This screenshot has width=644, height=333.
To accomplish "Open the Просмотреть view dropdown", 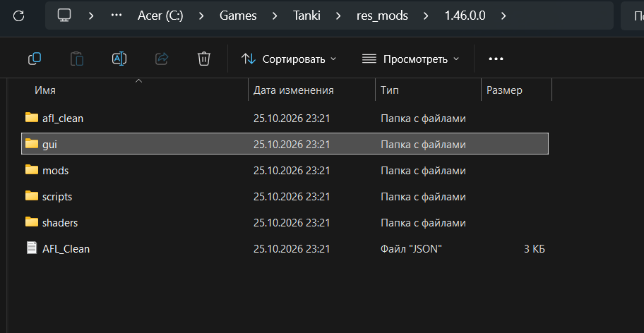I will pos(410,59).
